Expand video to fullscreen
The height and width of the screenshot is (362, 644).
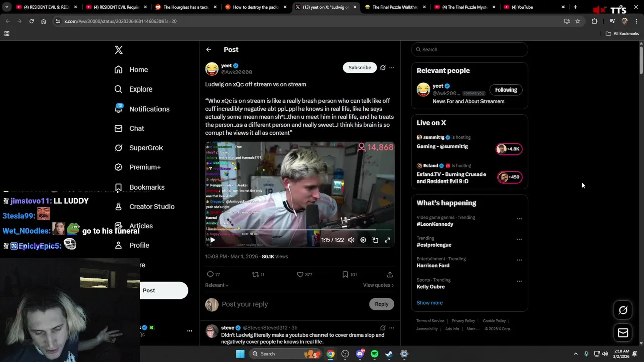[x=387, y=240]
